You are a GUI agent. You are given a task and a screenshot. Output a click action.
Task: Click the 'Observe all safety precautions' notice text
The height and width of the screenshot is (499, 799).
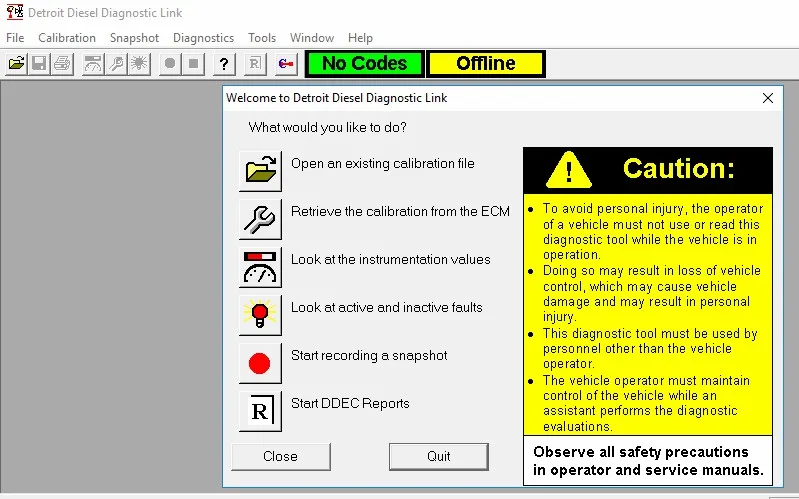point(648,461)
